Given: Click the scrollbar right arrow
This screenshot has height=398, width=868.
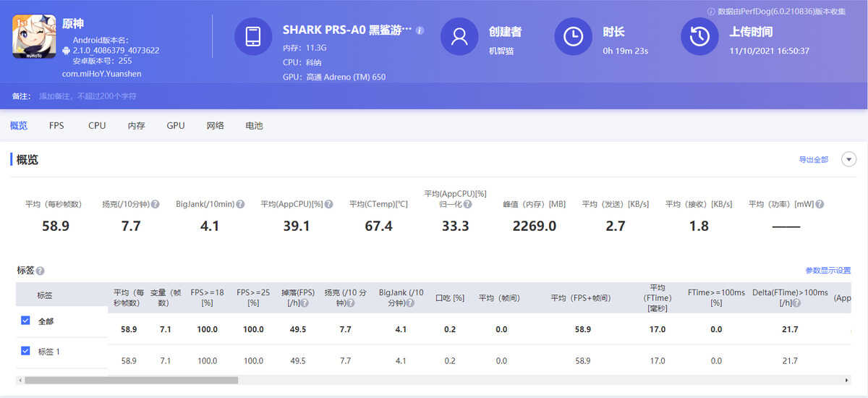Looking at the screenshot, I should click(847, 380).
